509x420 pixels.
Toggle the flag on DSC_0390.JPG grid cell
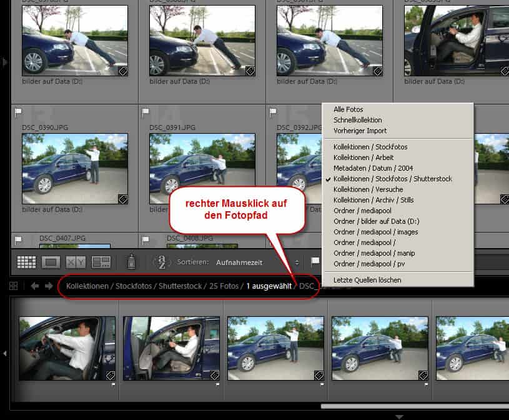[x=18, y=113]
